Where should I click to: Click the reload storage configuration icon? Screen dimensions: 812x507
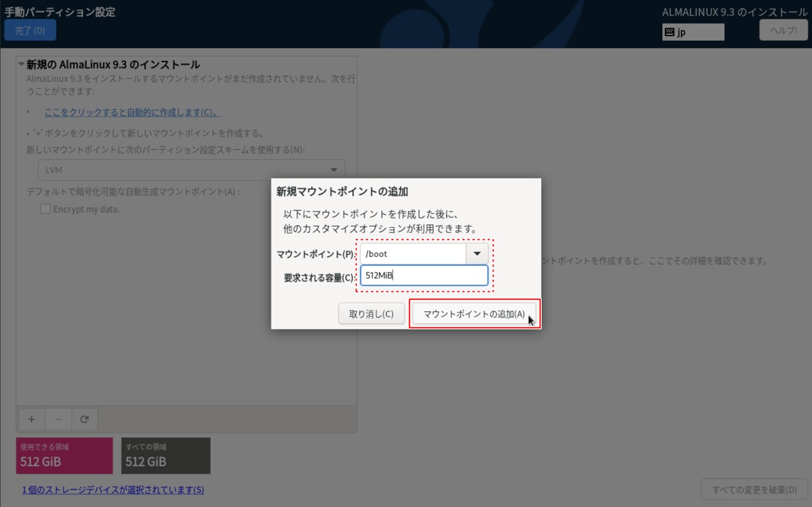click(x=84, y=419)
